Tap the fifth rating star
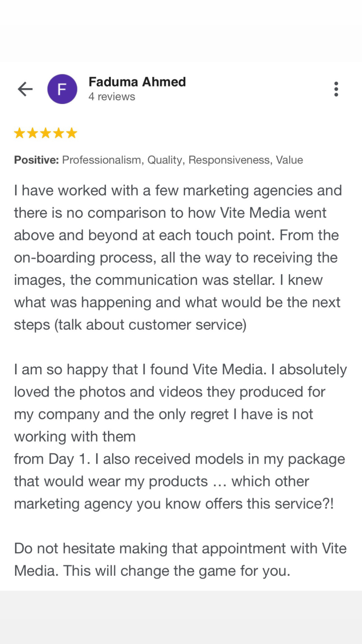Viewport: 362px width, 644px height. click(71, 133)
